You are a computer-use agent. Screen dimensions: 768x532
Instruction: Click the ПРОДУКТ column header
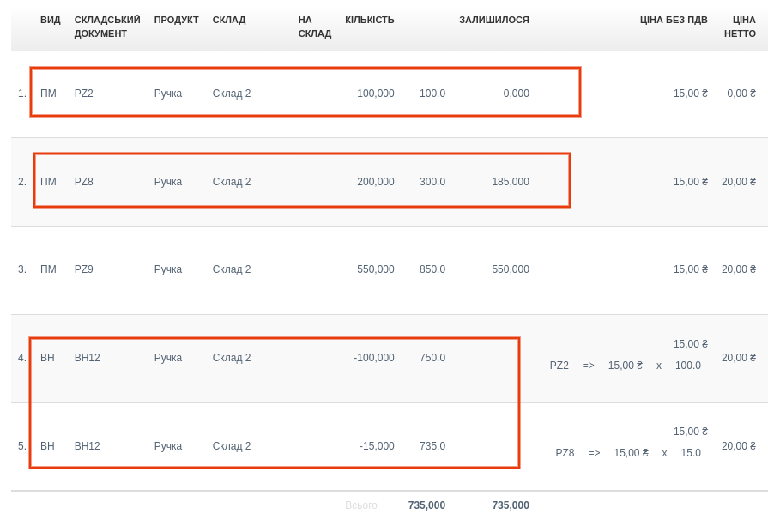click(177, 20)
